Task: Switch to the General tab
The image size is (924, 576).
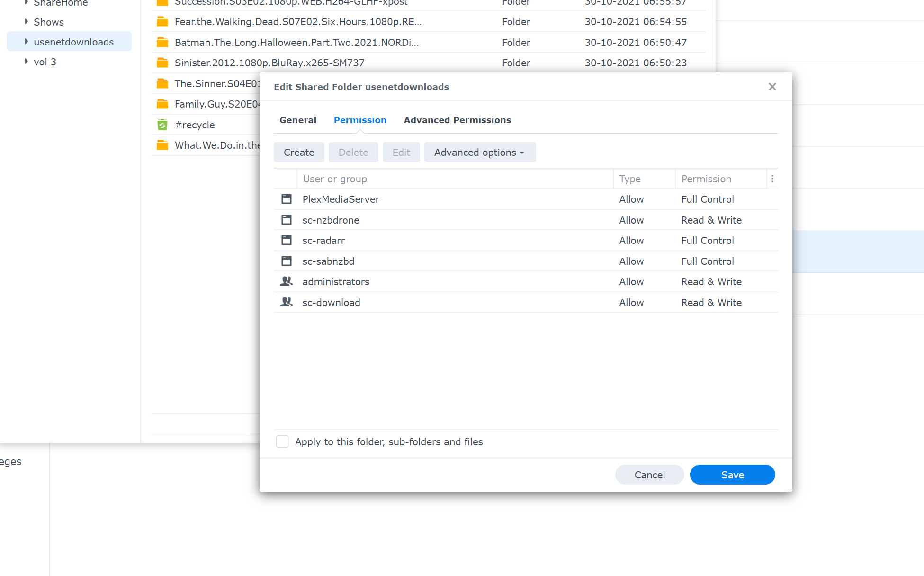Action: (298, 120)
